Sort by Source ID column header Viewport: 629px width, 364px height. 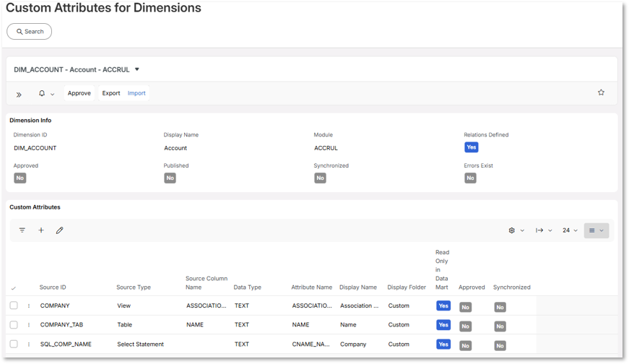coord(53,287)
